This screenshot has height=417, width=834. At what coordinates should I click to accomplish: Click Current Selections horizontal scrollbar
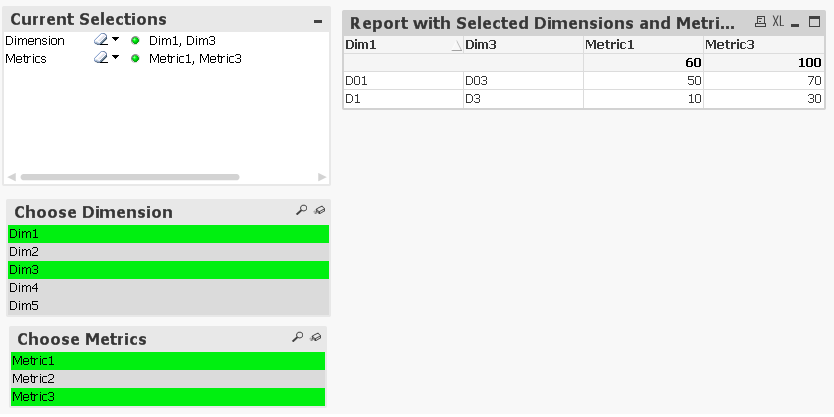(x=130, y=177)
